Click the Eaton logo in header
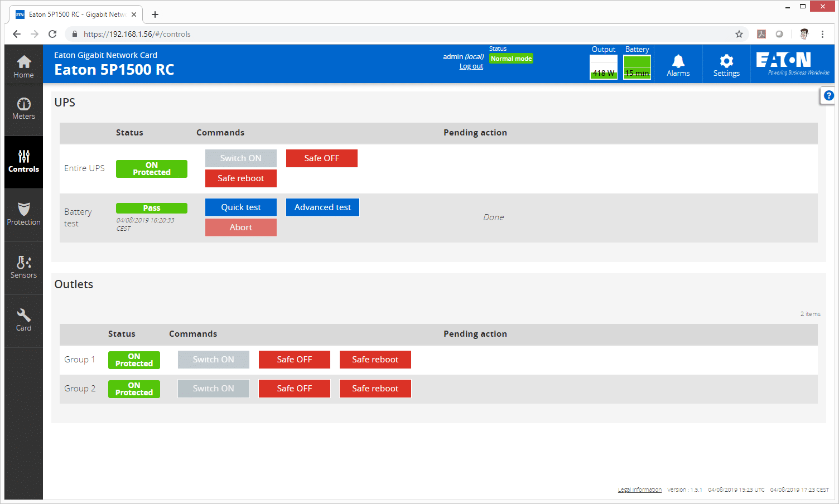Image resolution: width=839 pixels, height=504 pixels. pyautogui.click(x=793, y=64)
